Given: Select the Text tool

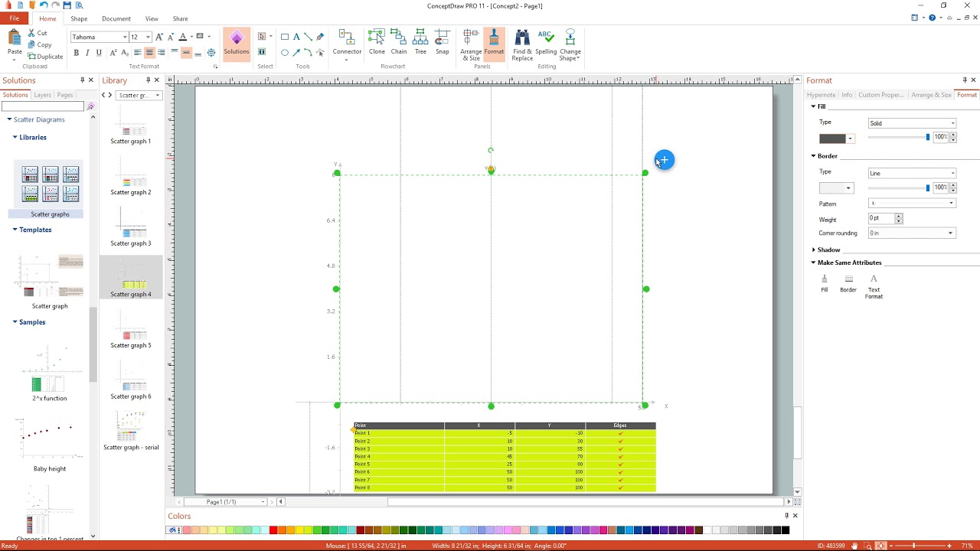Looking at the screenshot, I should [x=296, y=37].
